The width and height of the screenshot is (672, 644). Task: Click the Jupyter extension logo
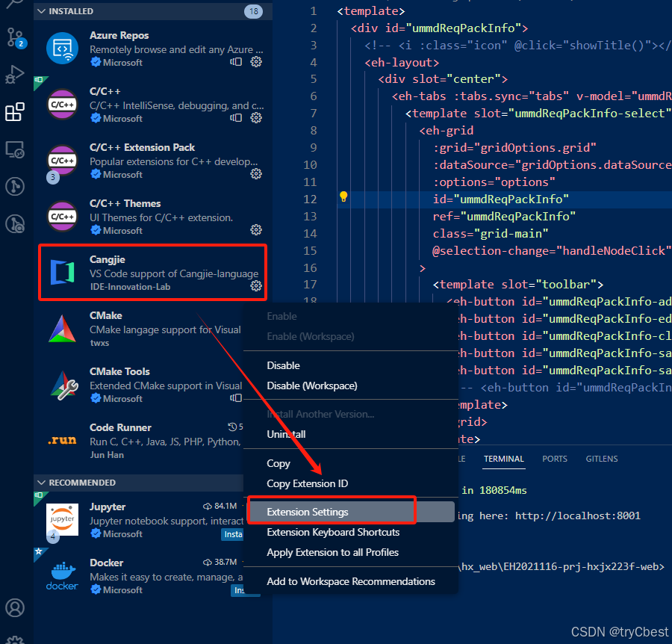click(x=62, y=519)
